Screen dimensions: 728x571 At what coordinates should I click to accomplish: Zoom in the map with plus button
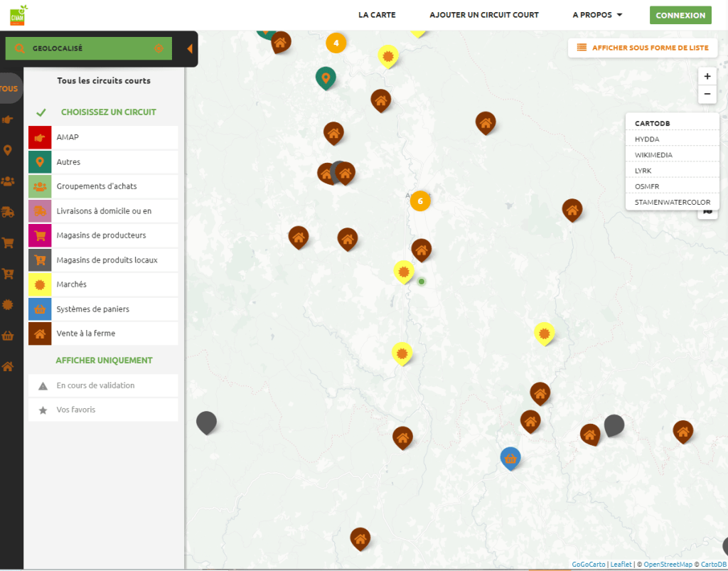[707, 76]
